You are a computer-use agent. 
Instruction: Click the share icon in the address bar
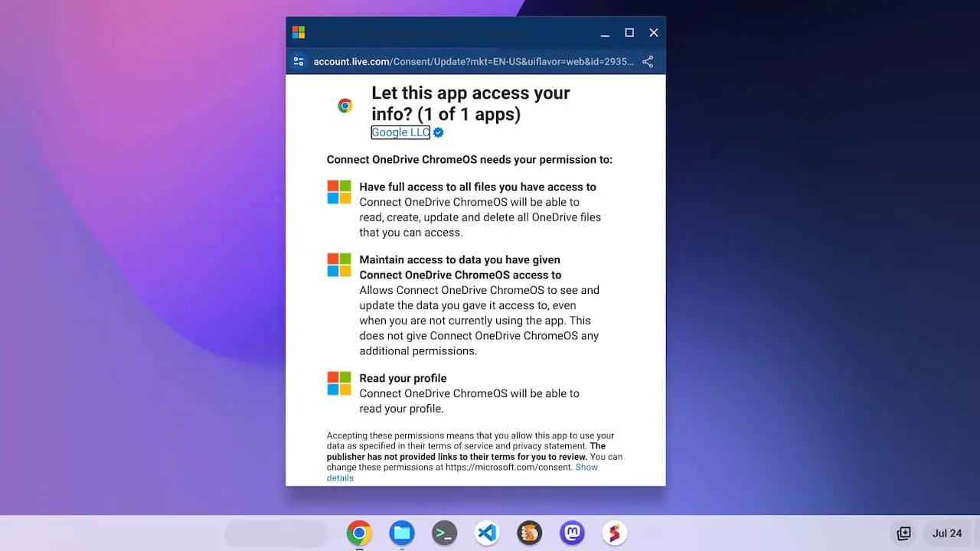pos(648,61)
